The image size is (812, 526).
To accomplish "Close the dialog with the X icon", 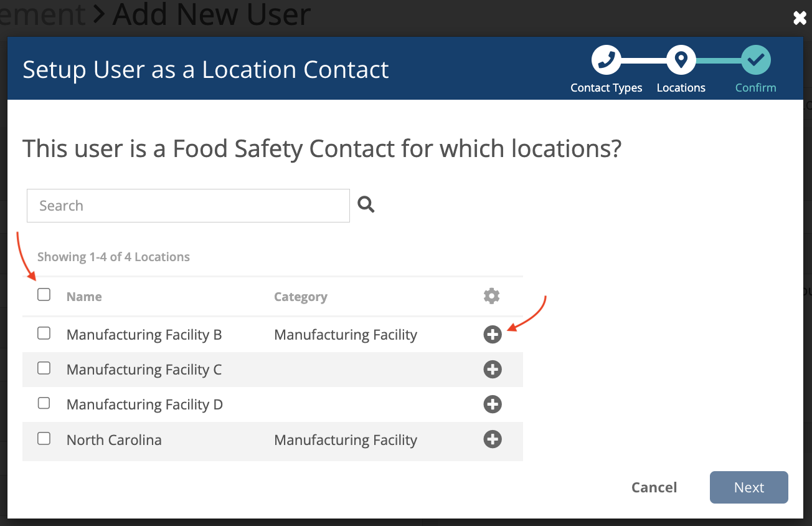I will click(x=800, y=19).
